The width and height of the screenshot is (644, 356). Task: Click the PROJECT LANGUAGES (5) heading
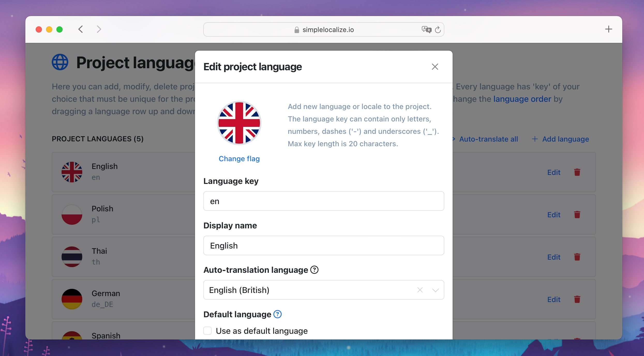[x=98, y=139]
